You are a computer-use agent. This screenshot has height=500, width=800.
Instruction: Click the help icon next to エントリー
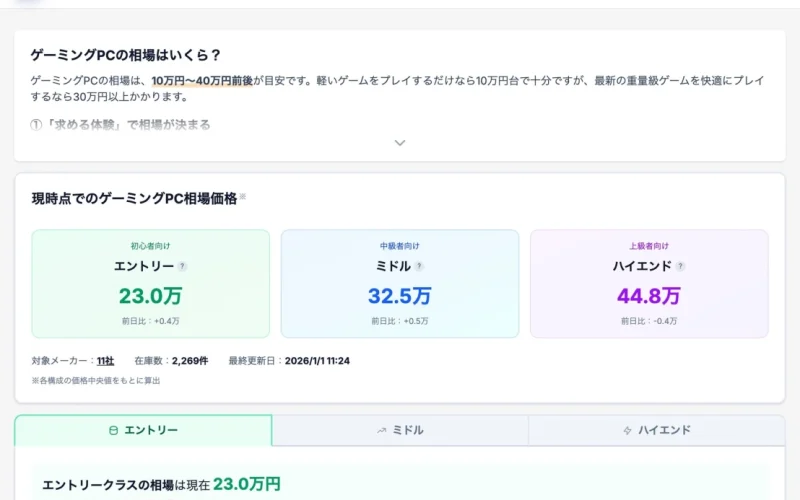tap(182, 266)
